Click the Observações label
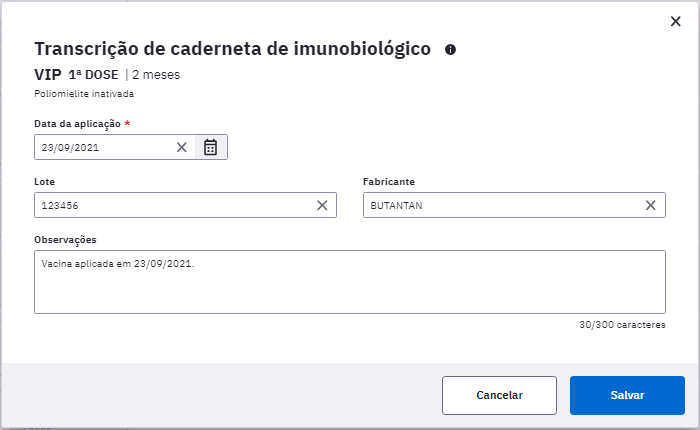This screenshot has width=700, height=430. pos(65,240)
